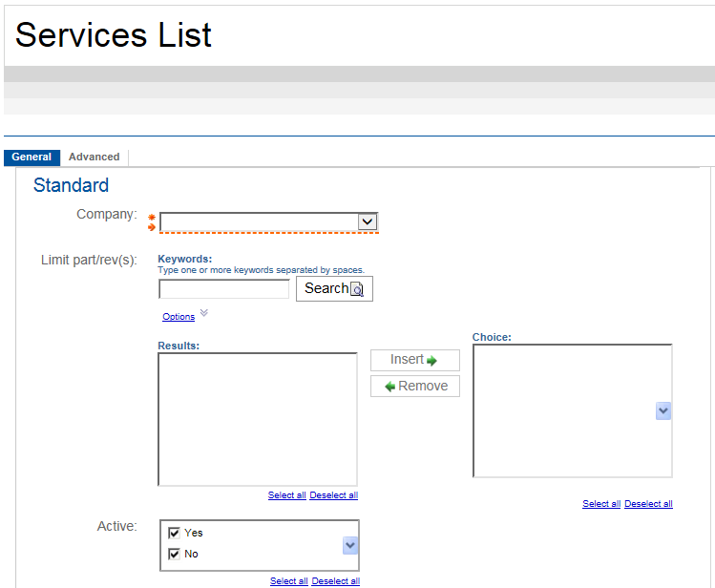This screenshot has width=715, height=588.
Task: Click Deselect all below Active options
Action: point(335,581)
